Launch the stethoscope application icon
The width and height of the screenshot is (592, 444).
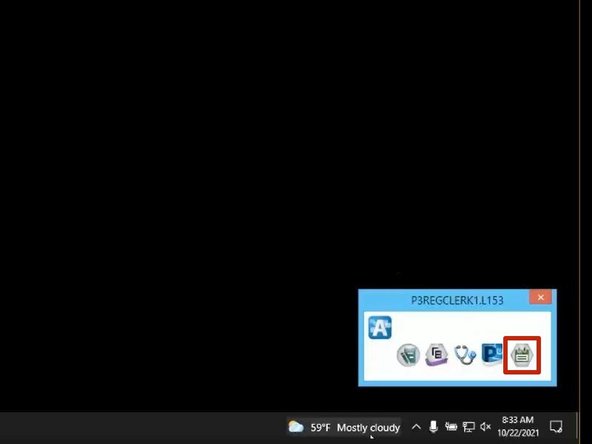[x=465, y=355]
